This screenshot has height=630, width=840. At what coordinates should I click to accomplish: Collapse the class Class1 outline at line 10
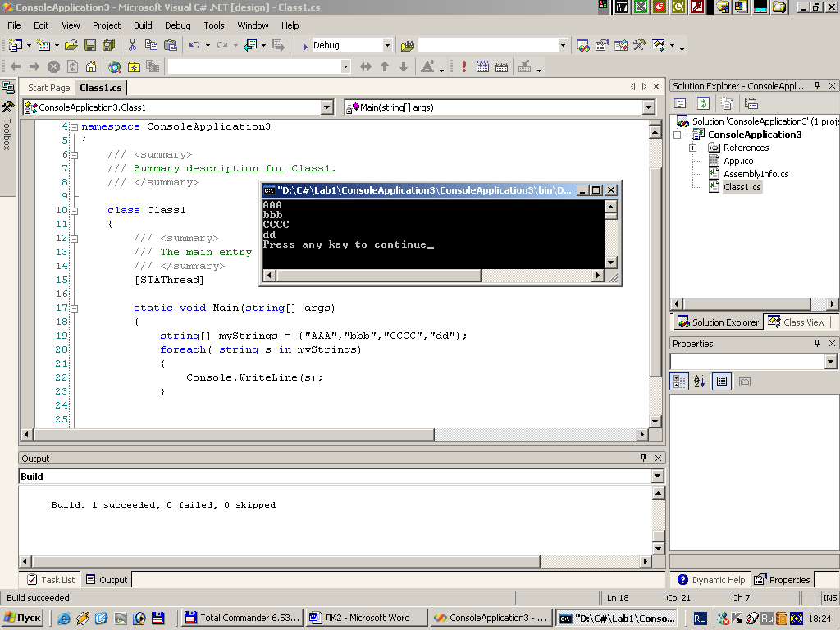75,211
